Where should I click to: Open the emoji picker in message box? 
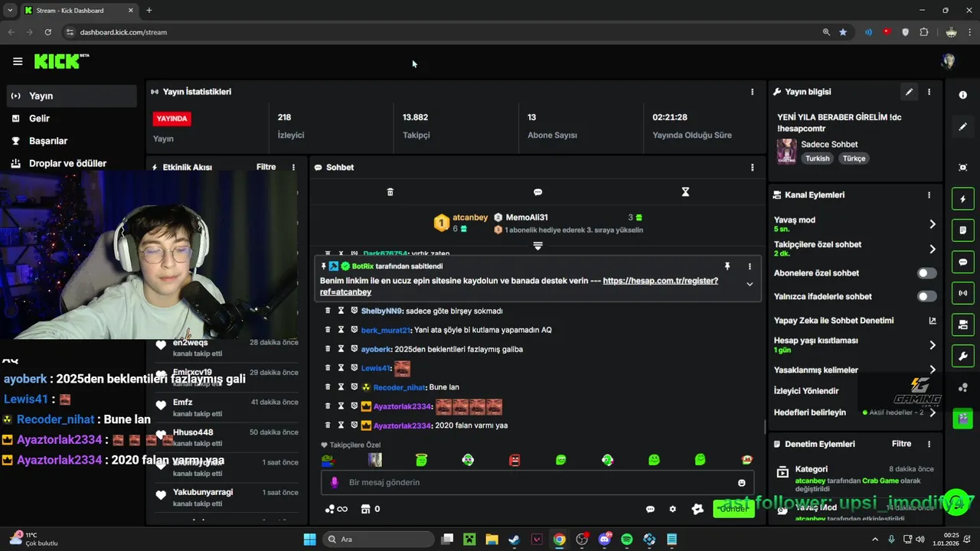[x=741, y=483]
